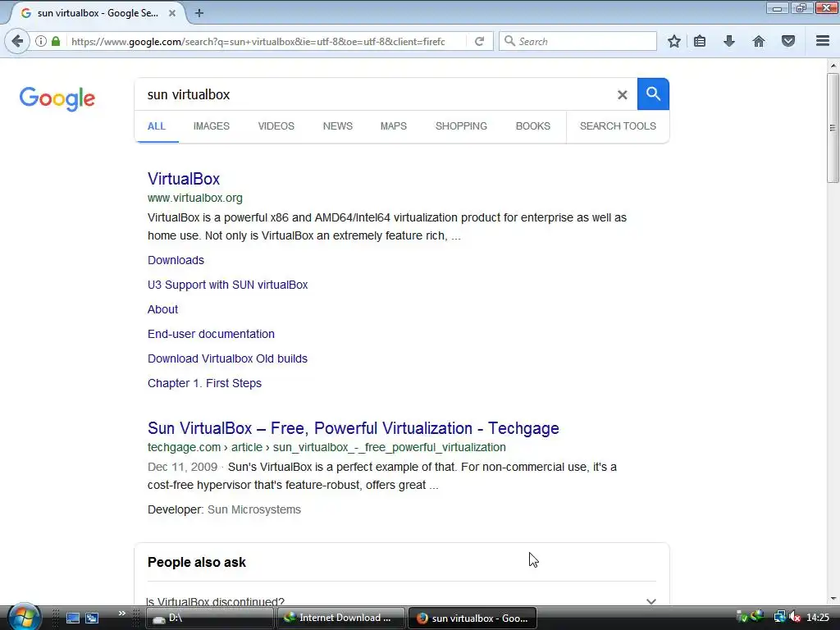This screenshot has width=840, height=630.
Task: Click the Internet Download Manager tray icon
Action: click(x=757, y=617)
